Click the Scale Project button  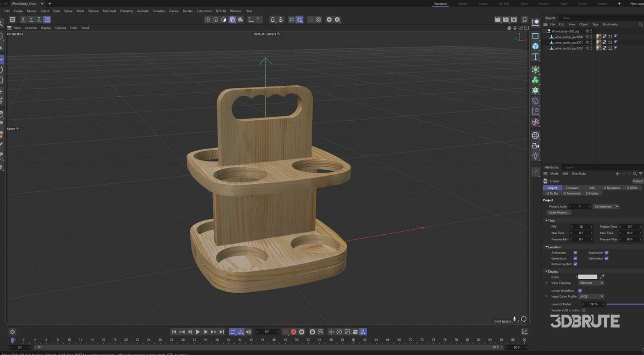pos(558,212)
